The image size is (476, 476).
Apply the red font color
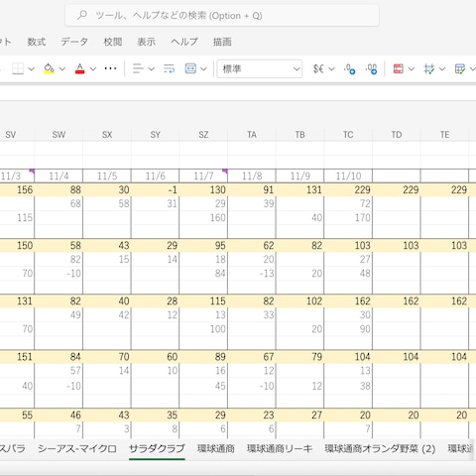[x=80, y=68]
